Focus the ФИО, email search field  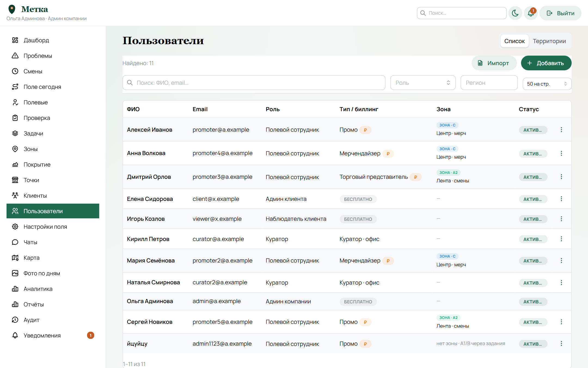pyautogui.click(x=254, y=83)
